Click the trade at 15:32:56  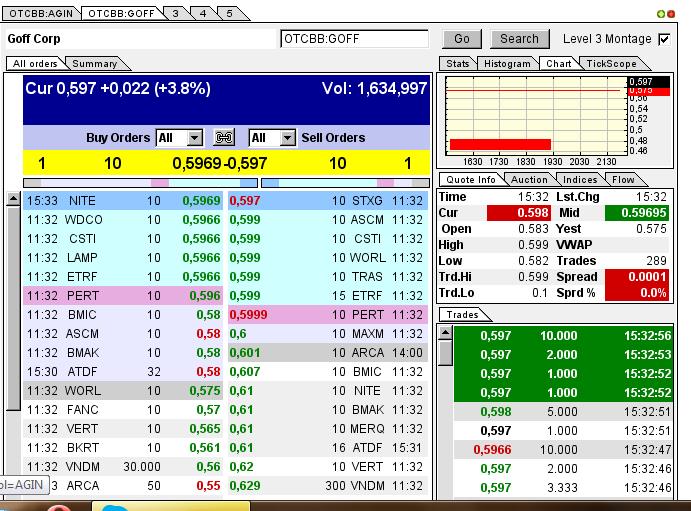coord(564,336)
